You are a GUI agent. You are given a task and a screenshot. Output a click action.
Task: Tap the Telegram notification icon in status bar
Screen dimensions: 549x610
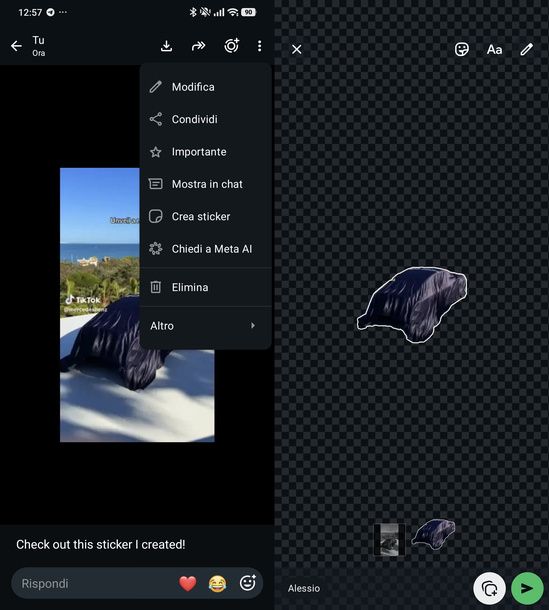51,12
